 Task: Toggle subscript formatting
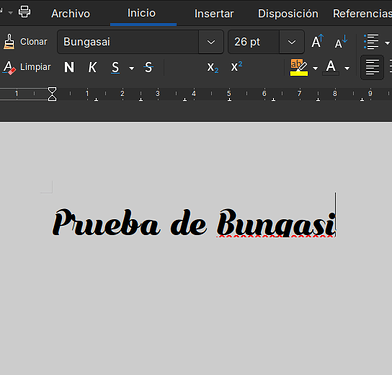pos(212,68)
